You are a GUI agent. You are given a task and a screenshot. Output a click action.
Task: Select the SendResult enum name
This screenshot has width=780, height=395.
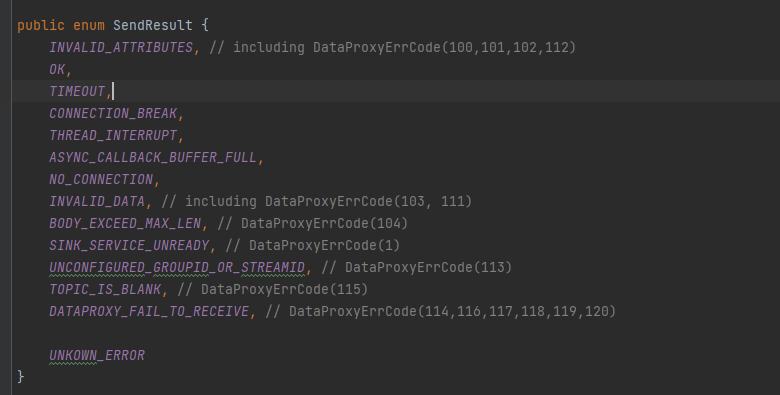click(153, 25)
